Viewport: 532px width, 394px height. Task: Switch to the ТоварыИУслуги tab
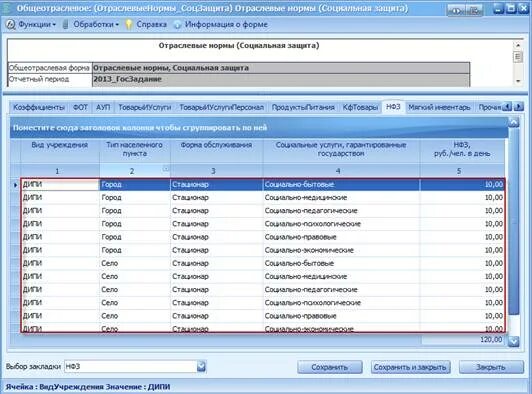pos(145,107)
